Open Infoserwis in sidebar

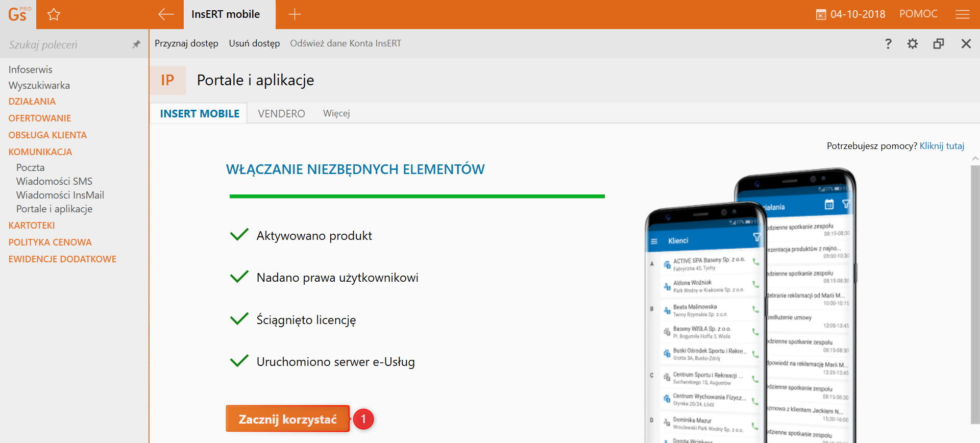[30, 69]
